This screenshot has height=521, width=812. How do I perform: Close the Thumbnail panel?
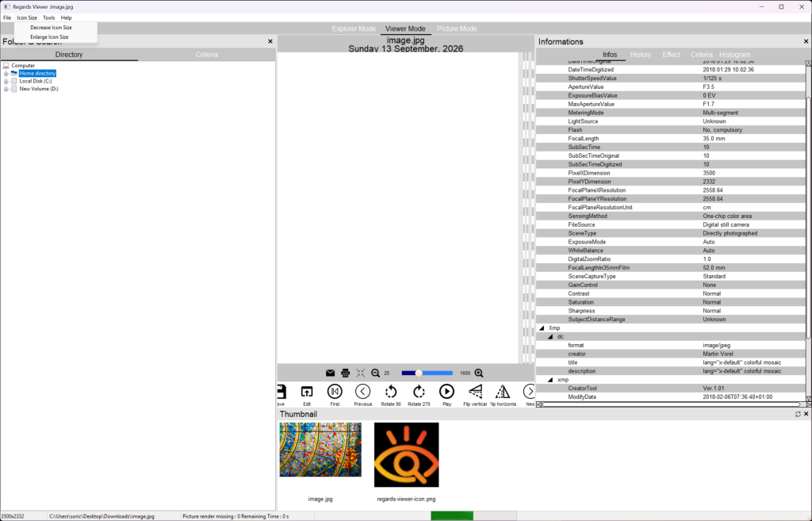click(806, 414)
